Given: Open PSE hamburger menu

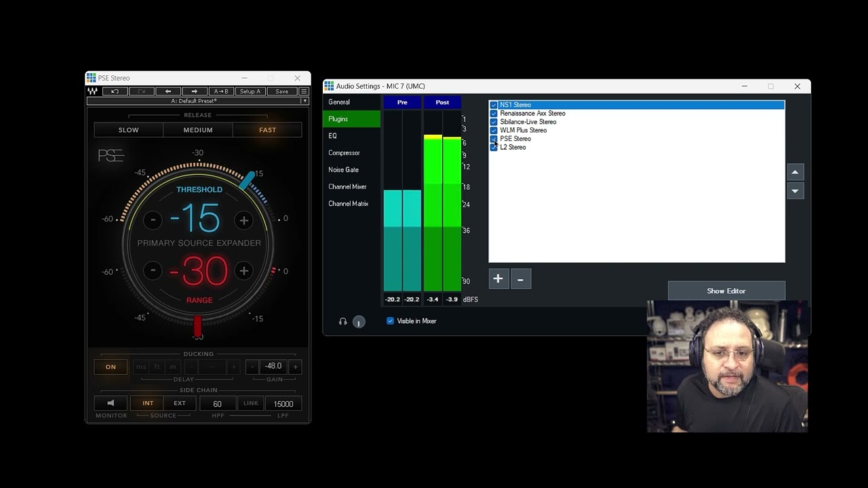Looking at the screenshot, I should click(x=304, y=91).
